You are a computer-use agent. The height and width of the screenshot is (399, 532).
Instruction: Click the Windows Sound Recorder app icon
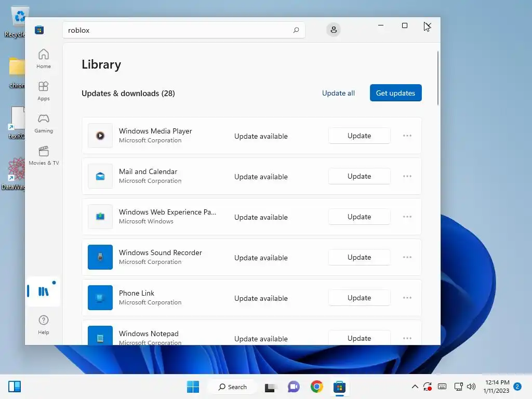click(100, 257)
